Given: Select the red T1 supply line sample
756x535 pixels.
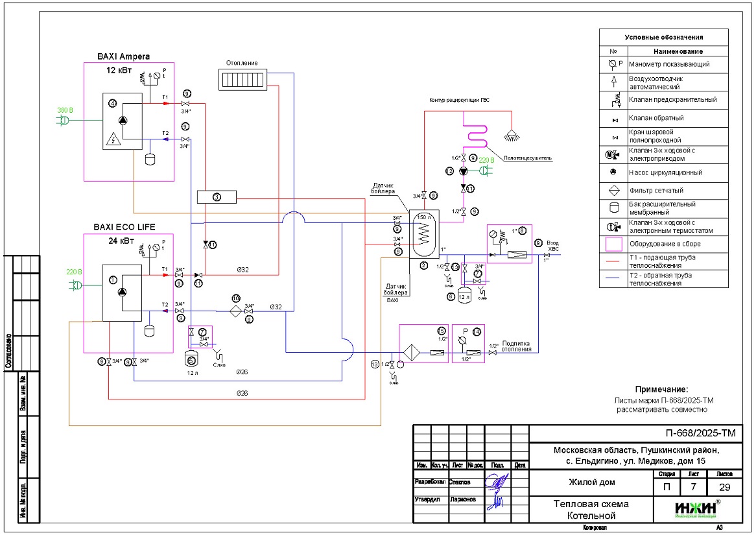Looking at the screenshot, I should (x=613, y=261).
